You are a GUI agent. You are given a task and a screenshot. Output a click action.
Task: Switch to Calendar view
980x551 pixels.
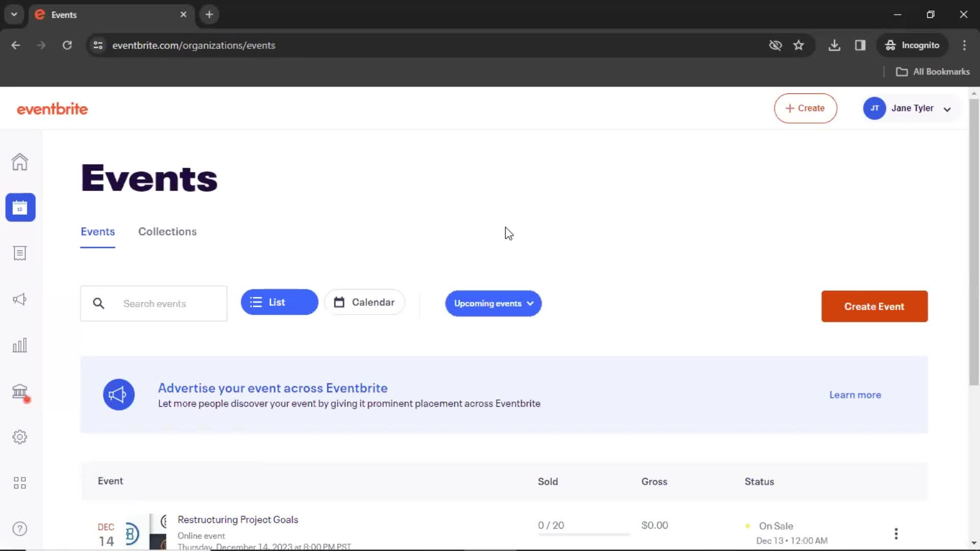[364, 302]
